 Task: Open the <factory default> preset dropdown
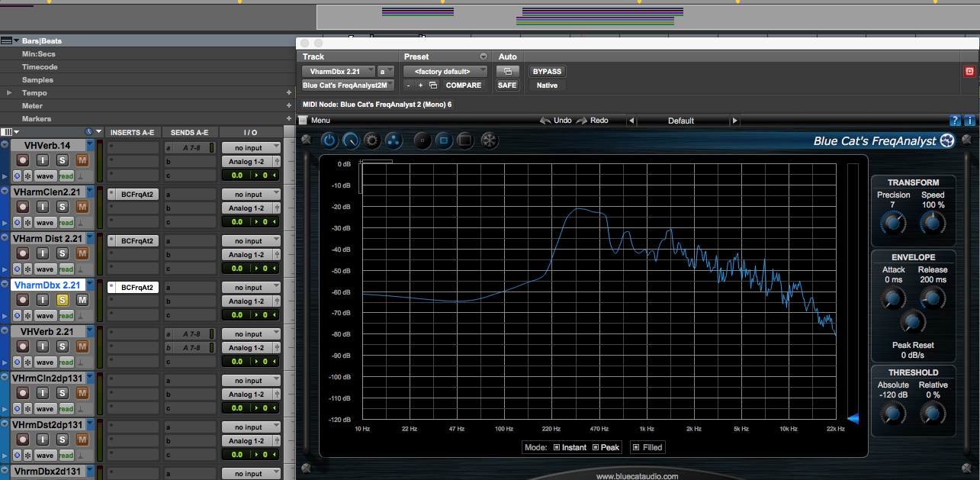click(445, 71)
